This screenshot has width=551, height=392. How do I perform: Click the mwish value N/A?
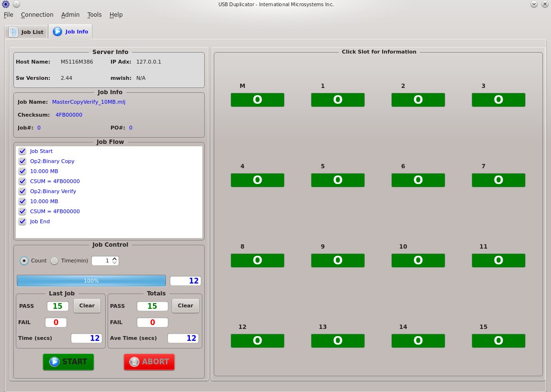[x=141, y=78]
